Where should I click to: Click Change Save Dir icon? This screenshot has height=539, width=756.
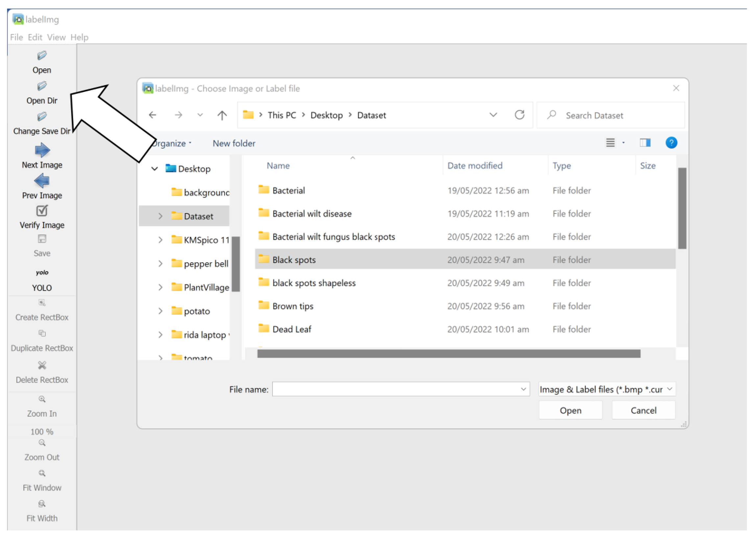[42, 117]
